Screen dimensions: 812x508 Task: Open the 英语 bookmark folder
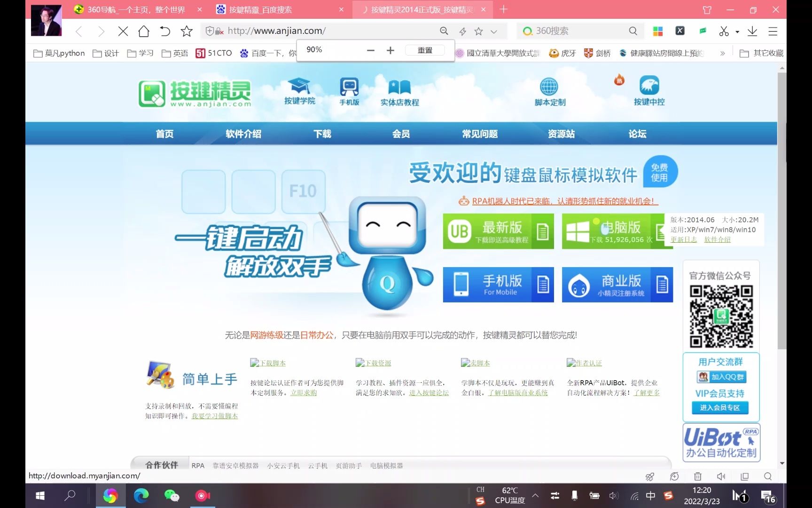(175, 53)
